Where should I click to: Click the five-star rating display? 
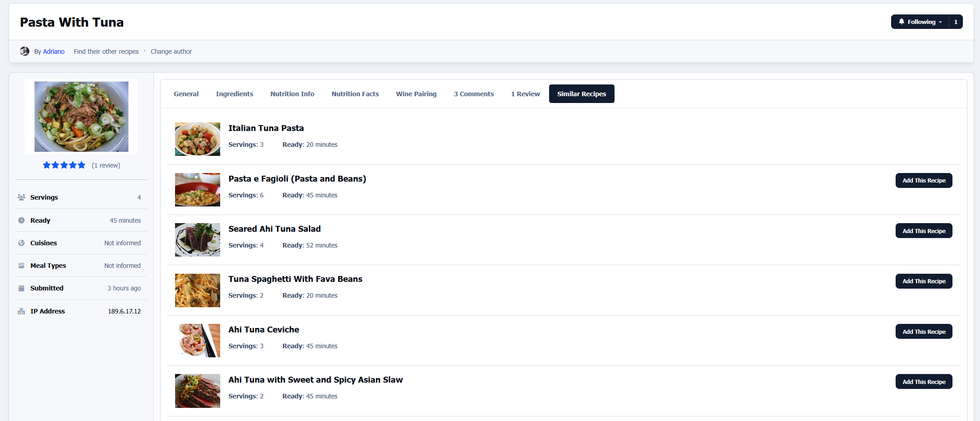click(64, 165)
